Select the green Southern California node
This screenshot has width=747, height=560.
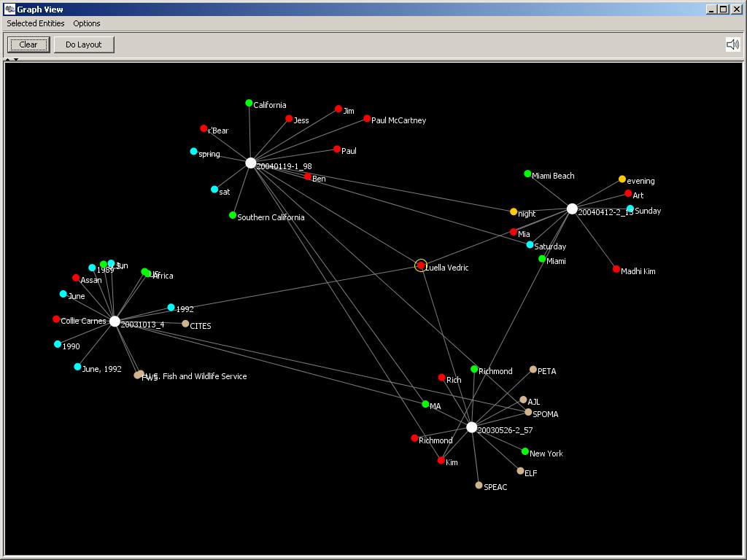click(x=233, y=215)
